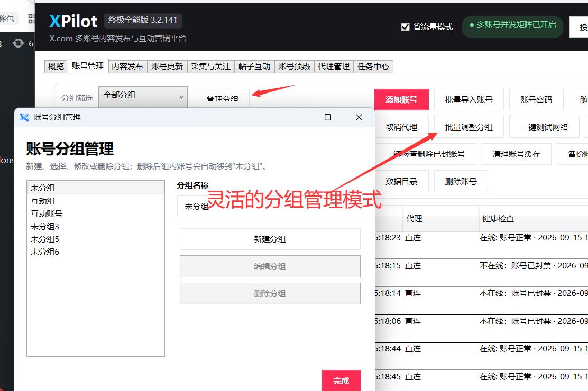This screenshot has height=391, width=588.
Task: Select 互动账号 in the group list
Action: click(96, 213)
